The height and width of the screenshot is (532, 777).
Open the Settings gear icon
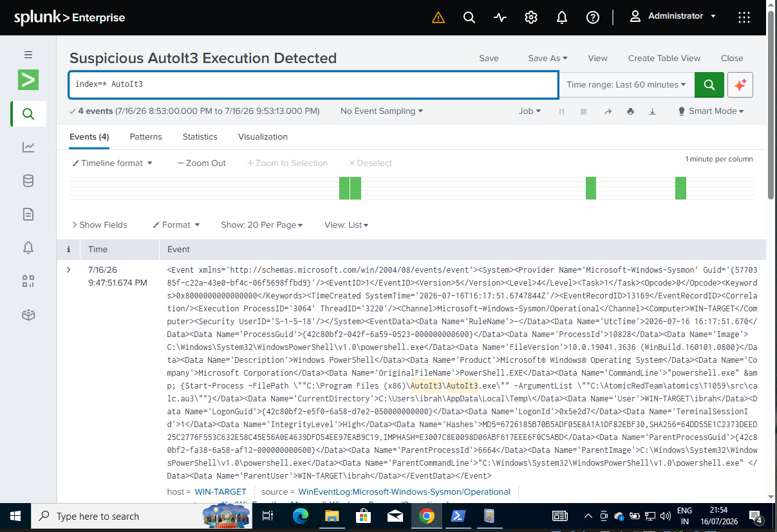[531, 17]
